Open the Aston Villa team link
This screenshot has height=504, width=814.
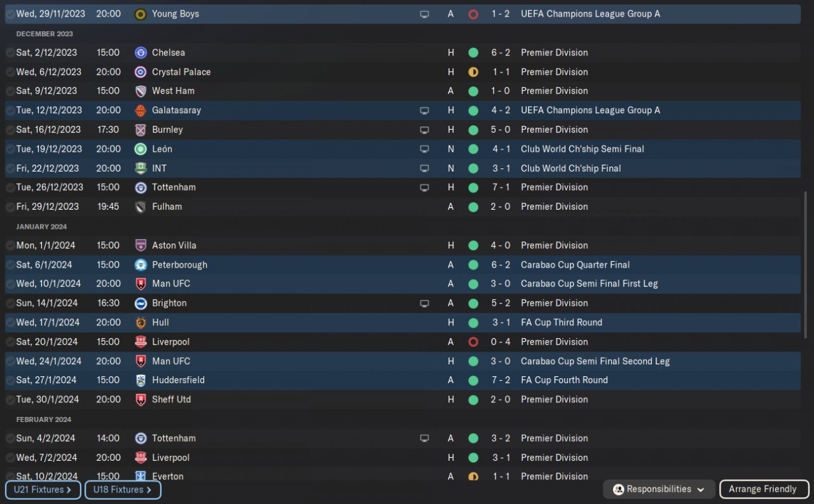174,245
